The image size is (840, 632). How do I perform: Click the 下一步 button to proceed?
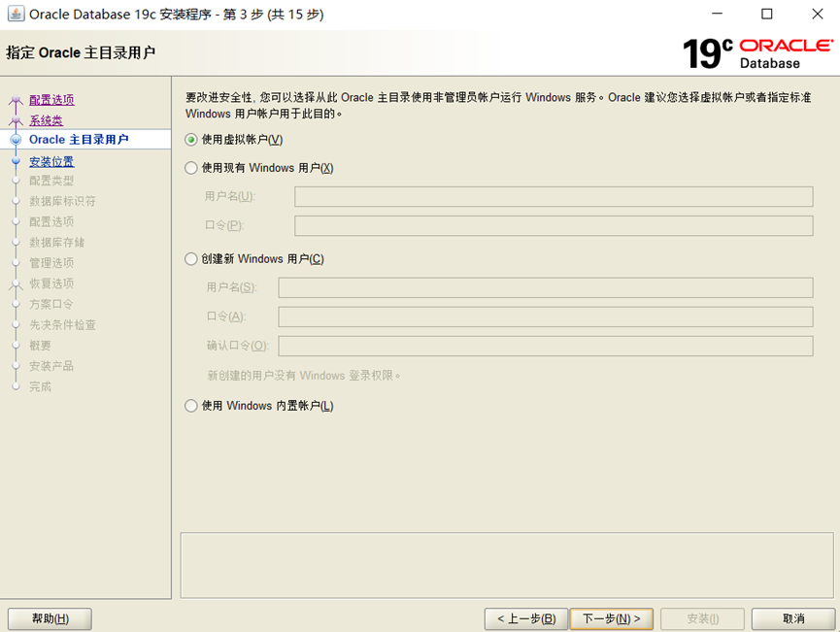point(612,618)
